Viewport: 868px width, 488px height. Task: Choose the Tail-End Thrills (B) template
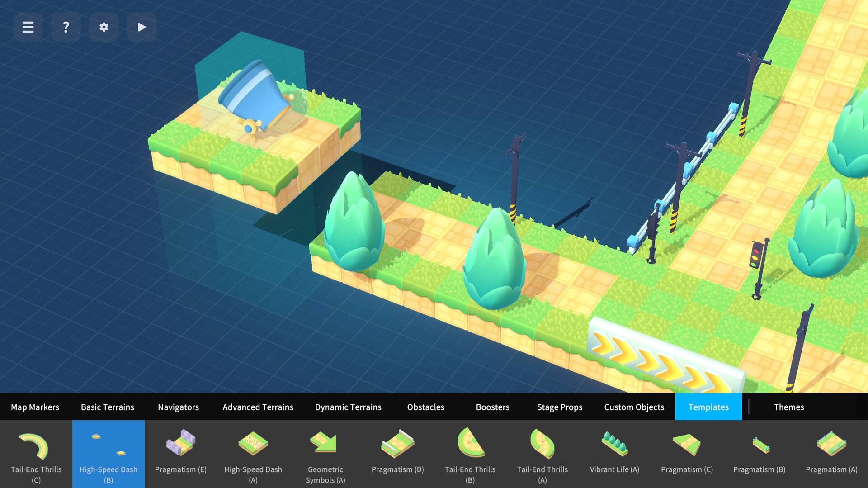[x=470, y=454]
